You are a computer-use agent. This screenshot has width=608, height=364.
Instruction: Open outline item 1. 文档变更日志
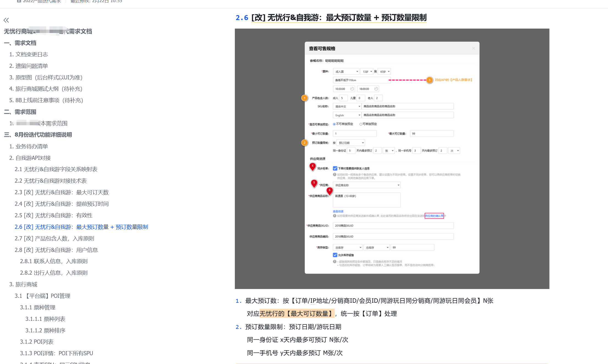click(x=29, y=54)
